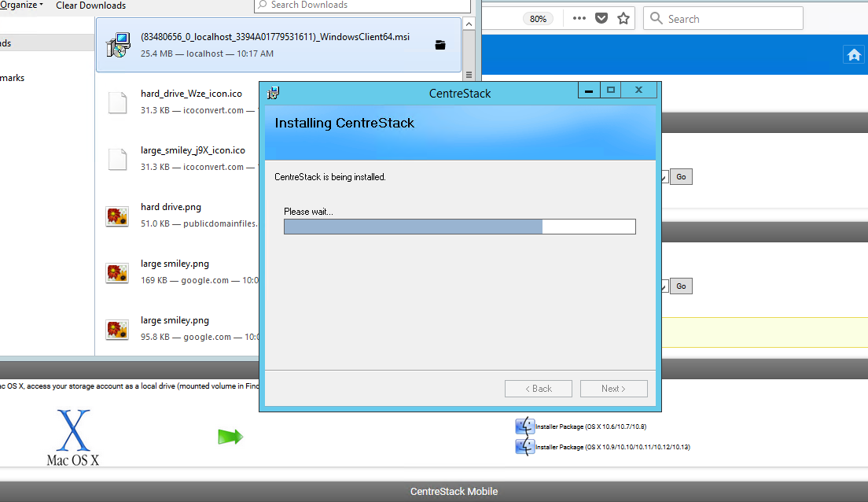Click the green arrow next to Mac OS X
Screen dimensions: 868x502
tap(230, 436)
